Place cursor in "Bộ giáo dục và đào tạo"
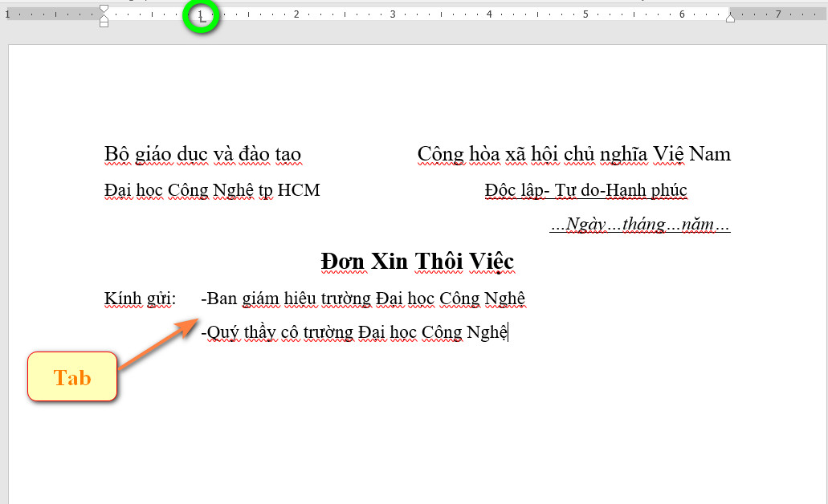 click(x=202, y=155)
